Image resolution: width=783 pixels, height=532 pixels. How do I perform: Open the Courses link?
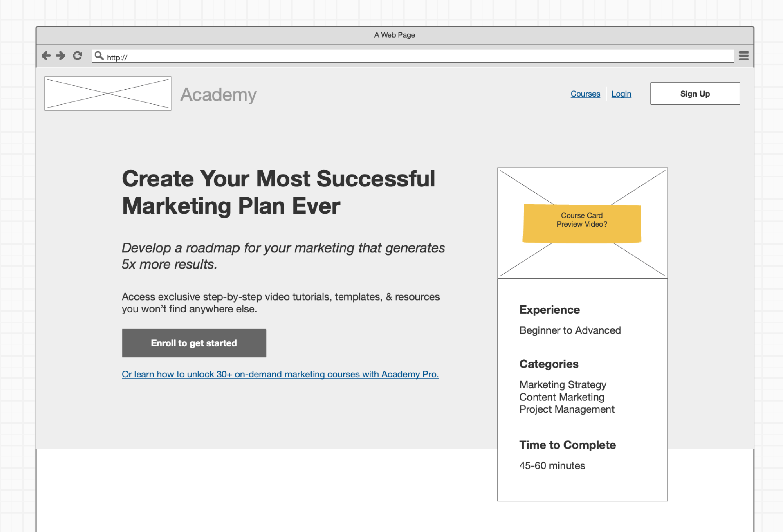click(x=585, y=94)
